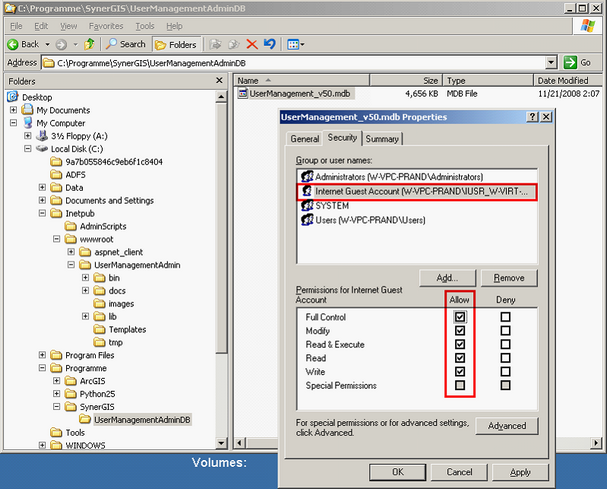
Task: Select the UserManagement_v50.mdb file icon
Action: [243, 93]
